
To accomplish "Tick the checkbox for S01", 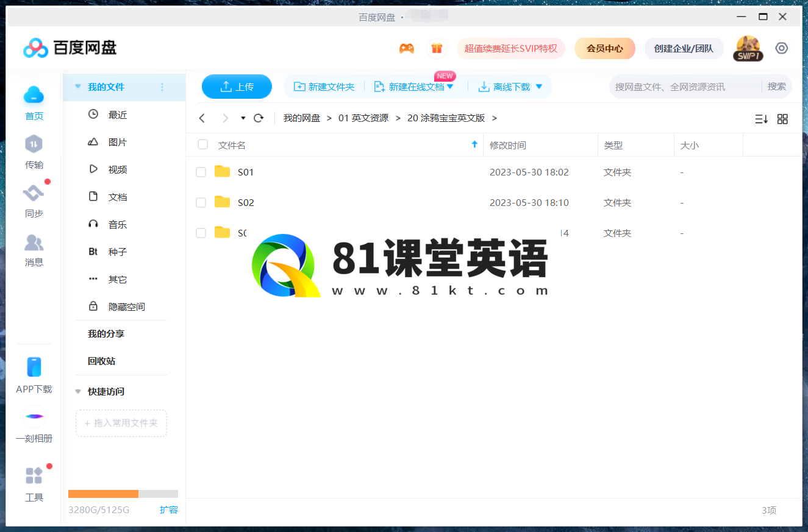I will (x=201, y=172).
